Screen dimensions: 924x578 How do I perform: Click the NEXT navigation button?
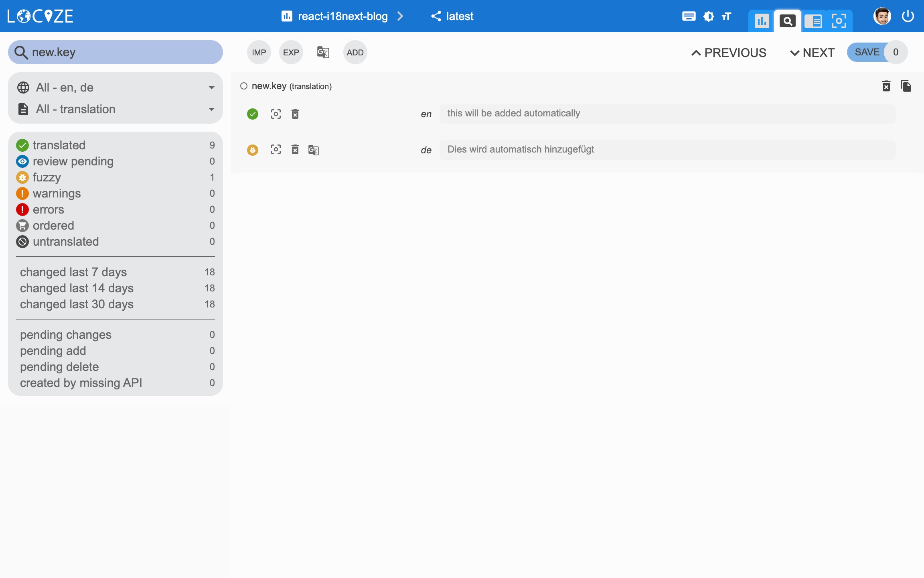click(x=812, y=53)
